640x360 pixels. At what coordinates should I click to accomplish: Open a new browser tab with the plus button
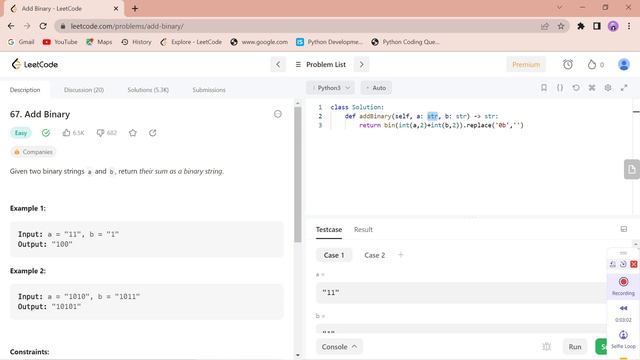(135, 8)
